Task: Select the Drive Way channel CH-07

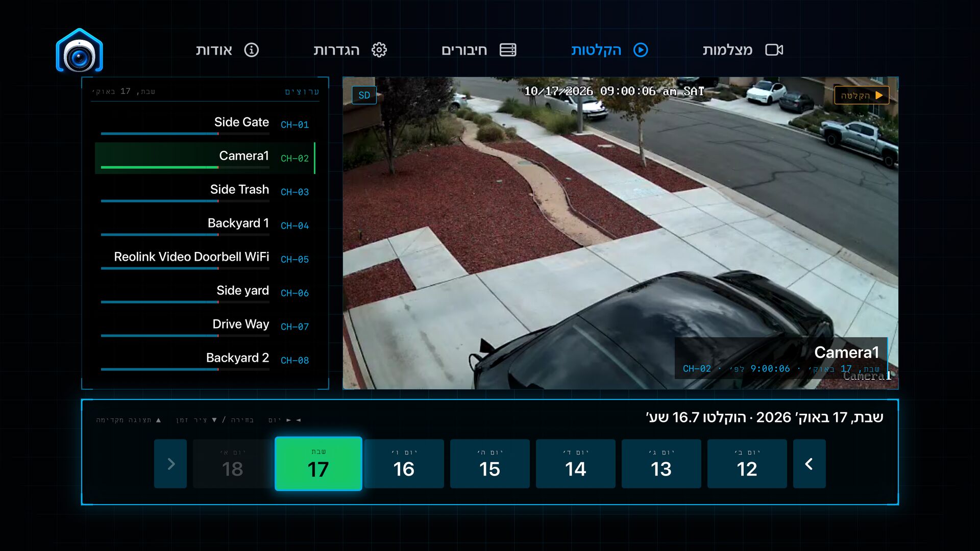Action: tap(205, 327)
